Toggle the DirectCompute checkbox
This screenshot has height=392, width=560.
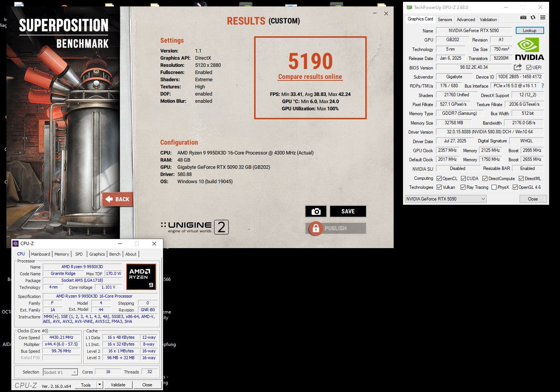[485, 179]
